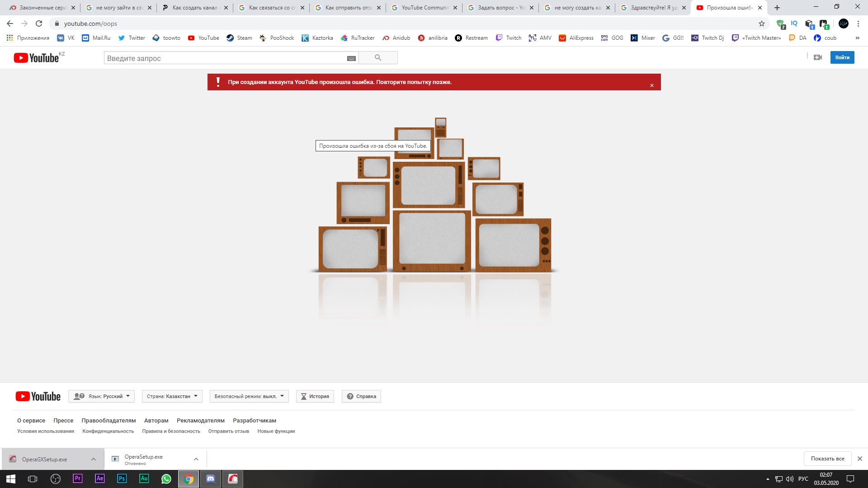Image resolution: width=868 pixels, height=488 pixels.
Task: Click the Photoshop taskbar icon
Action: tap(121, 479)
